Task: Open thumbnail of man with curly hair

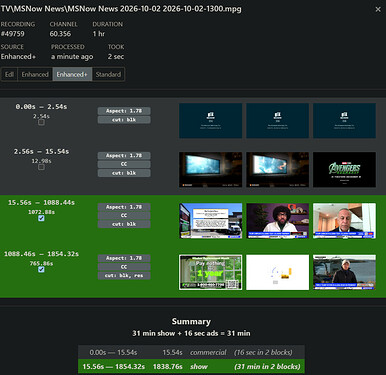Action: pos(278,221)
